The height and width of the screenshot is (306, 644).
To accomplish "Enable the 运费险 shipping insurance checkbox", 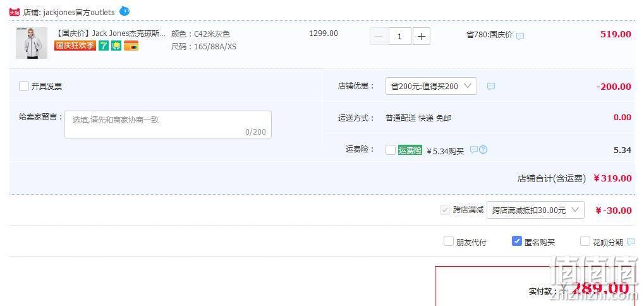I will (390, 150).
